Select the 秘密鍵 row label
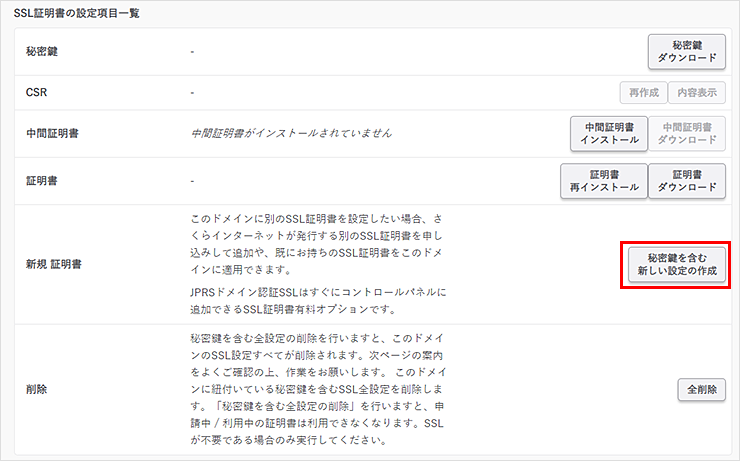This screenshot has height=461, width=740. click(x=43, y=51)
